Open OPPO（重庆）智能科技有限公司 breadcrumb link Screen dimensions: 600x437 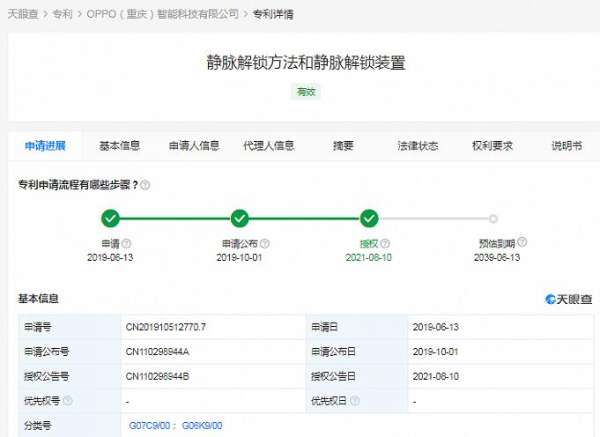click(x=163, y=14)
